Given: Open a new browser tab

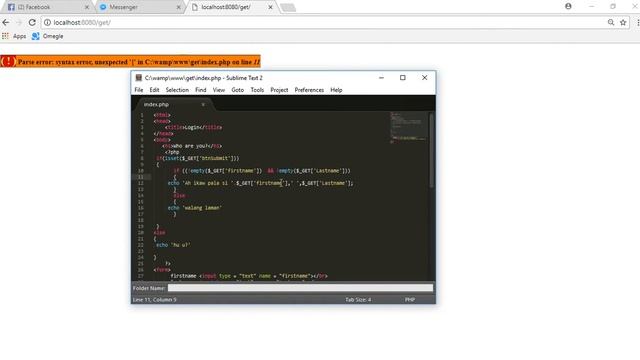Looking at the screenshot, I should click(x=288, y=7).
